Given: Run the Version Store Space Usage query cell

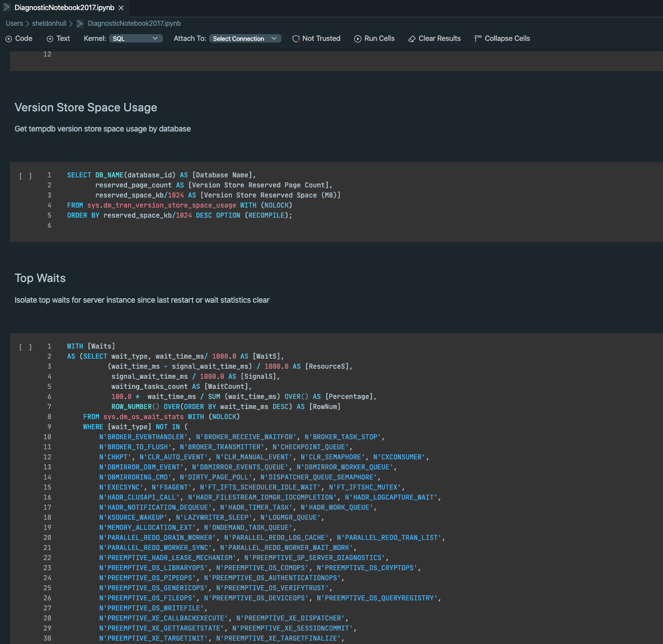Looking at the screenshot, I should tap(26, 175).
